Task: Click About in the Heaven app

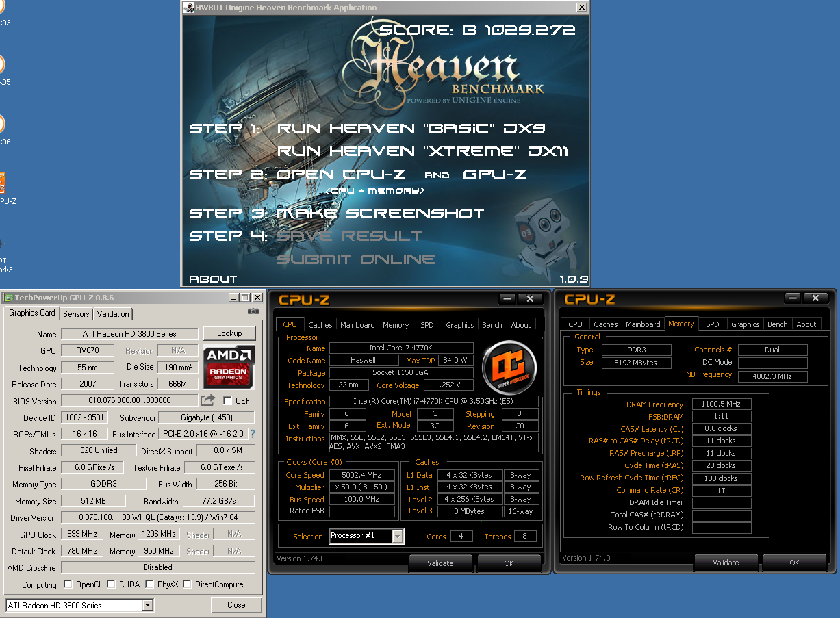Action: coord(213,279)
